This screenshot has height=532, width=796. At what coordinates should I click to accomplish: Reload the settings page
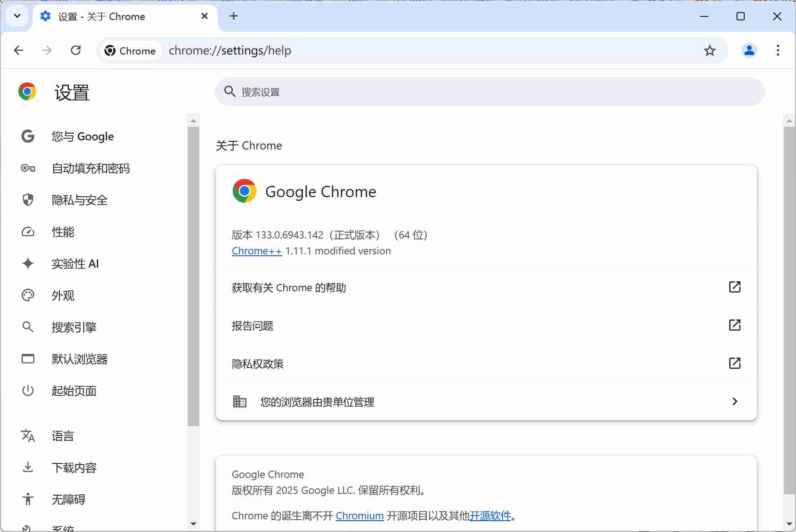[76, 50]
